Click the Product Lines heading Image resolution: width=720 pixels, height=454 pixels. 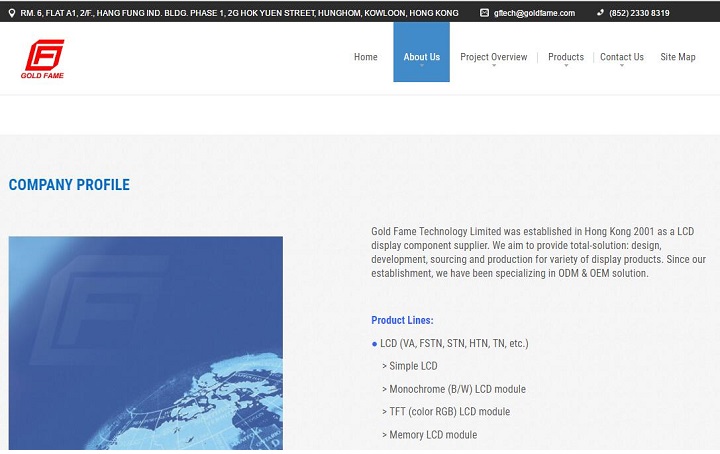click(402, 320)
